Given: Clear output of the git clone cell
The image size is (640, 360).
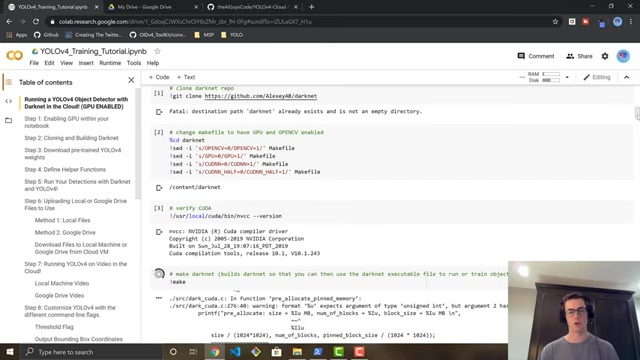Looking at the screenshot, I should click(x=159, y=112).
